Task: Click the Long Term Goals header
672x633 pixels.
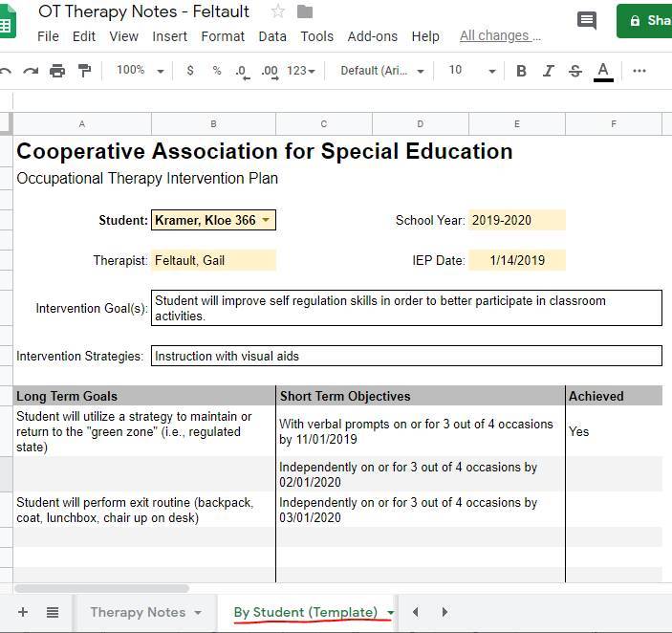Action: click(144, 396)
